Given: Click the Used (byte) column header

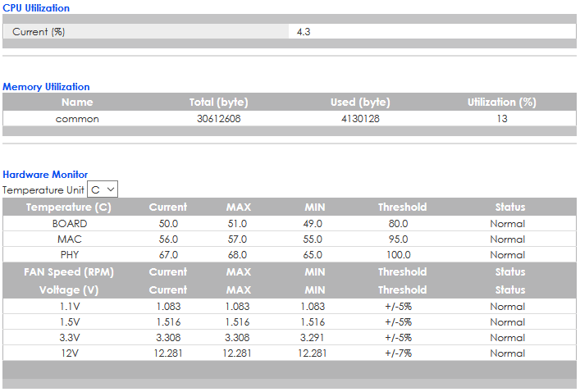Looking at the screenshot, I should click(x=360, y=103).
